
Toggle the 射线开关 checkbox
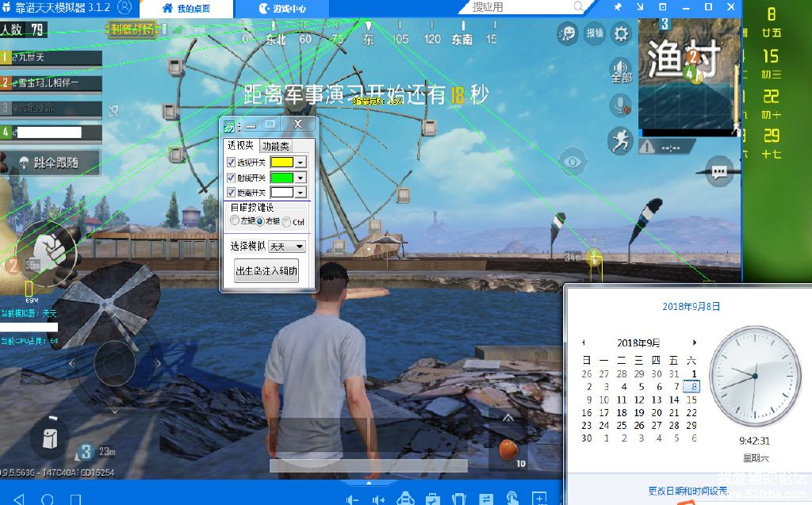(x=231, y=177)
